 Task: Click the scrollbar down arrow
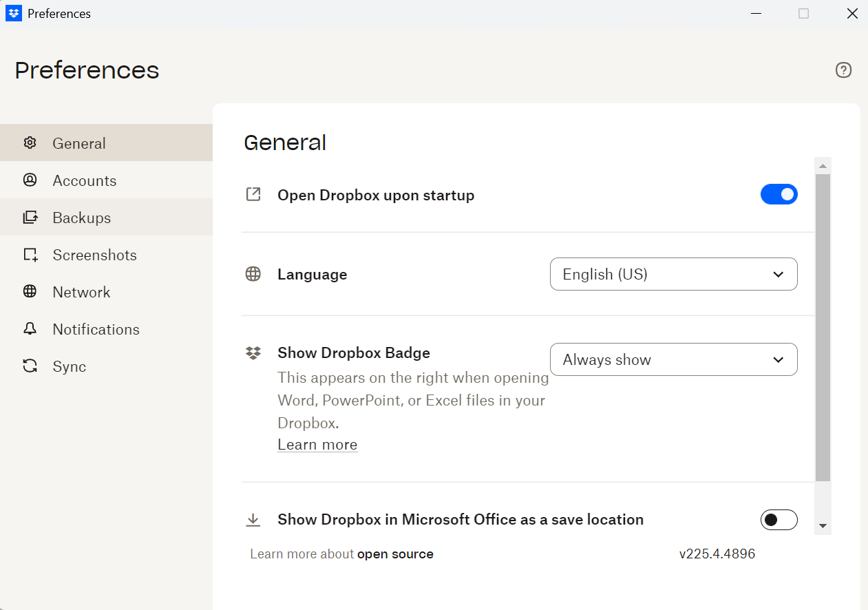pyautogui.click(x=823, y=527)
